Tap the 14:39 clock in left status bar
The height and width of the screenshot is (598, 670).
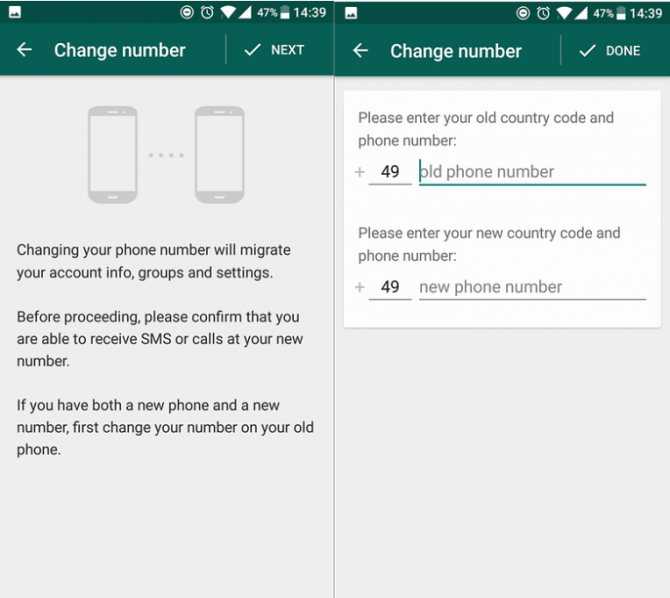[x=310, y=12]
